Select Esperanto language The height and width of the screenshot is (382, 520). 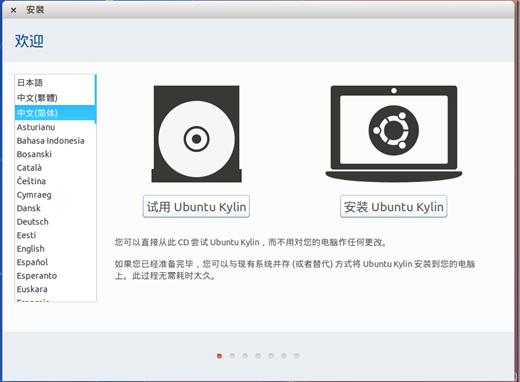pos(55,276)
